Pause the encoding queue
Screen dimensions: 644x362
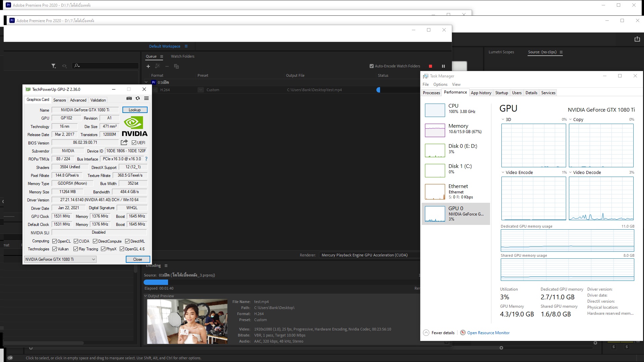pyautogui.click(x=443, y=66)
